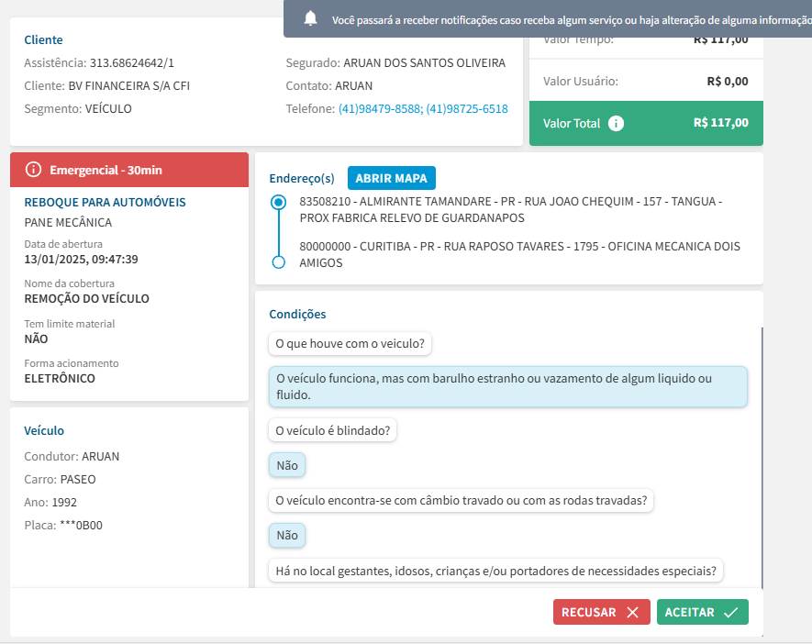Click the REBOQUE PARA AUTOMÓVEIS service heading
This screenshot has width=812, height=644.
point(105,202)
